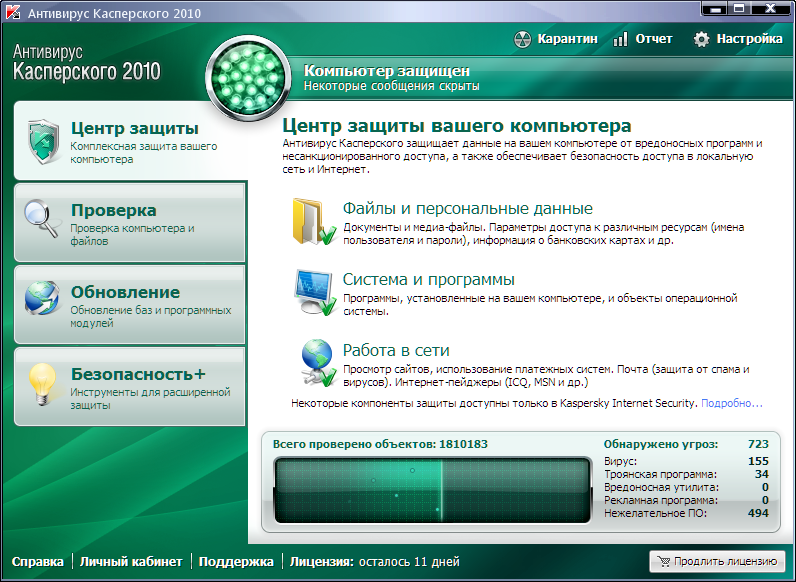The image size is (796, 582).
Task: Open Карантин via the radiation icon
Action: tap(522, 39)
